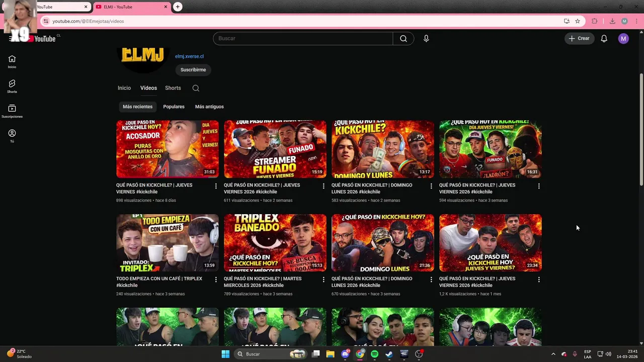The image size is (644, 362).
Task: Show hidden system tray icons
Action: pyautogui.click(x=553, y=354)
